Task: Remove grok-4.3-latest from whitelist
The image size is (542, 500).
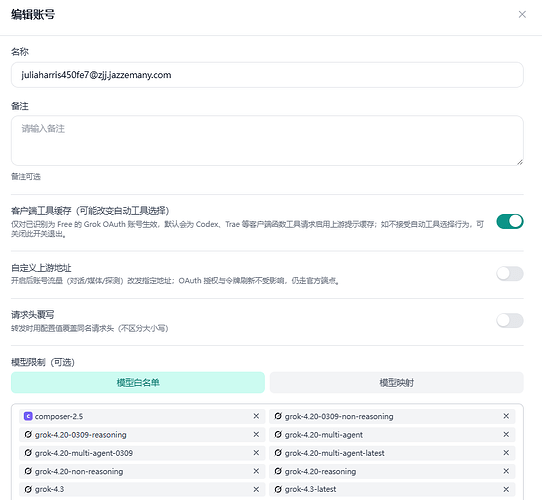Action: pyautogui.click(x=506, y=489)
